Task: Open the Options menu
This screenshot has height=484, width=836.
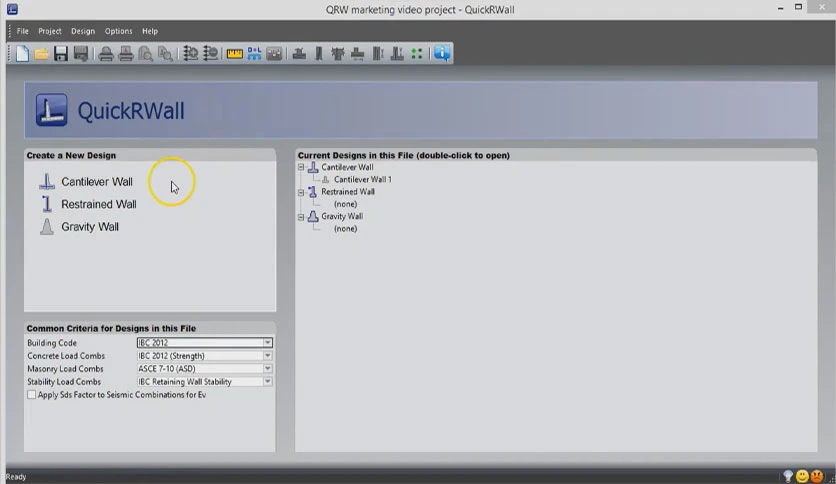Action: coord(118,31)
